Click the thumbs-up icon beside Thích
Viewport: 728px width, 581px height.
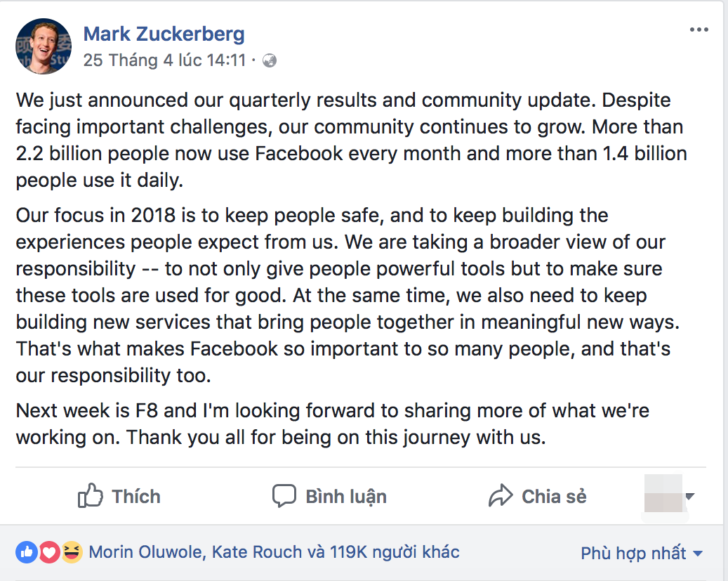(x=91, y=497)
